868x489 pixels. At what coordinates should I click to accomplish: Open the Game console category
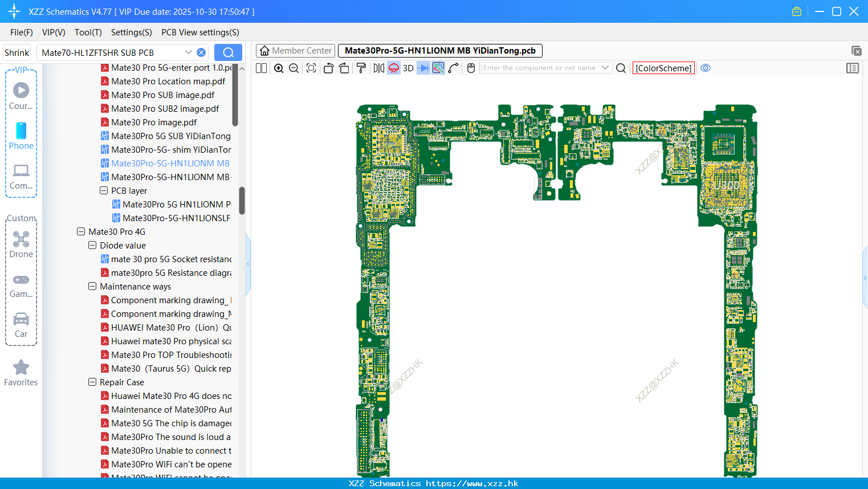click(21, 286)
